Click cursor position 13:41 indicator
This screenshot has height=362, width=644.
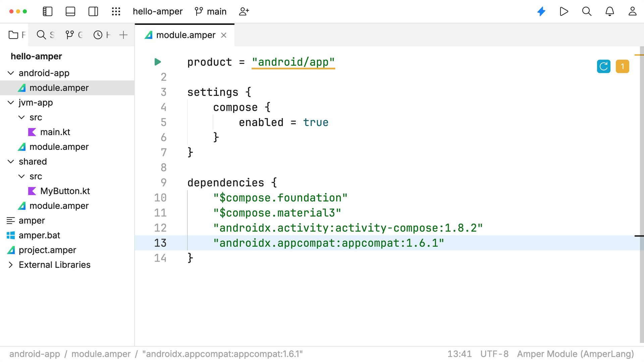(x=460, y=354)
